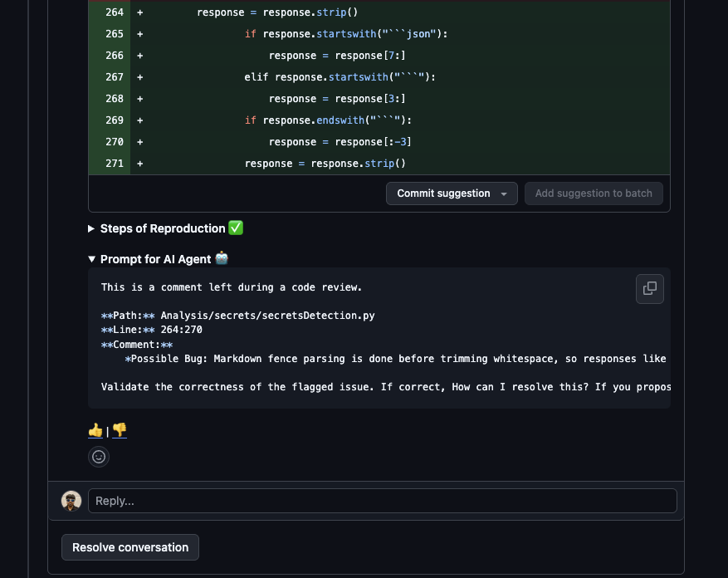Image resolution: width=728 pixels, height=578 pixels.
Task: Click the Resolve conversation button
Action: coord(129,547)
